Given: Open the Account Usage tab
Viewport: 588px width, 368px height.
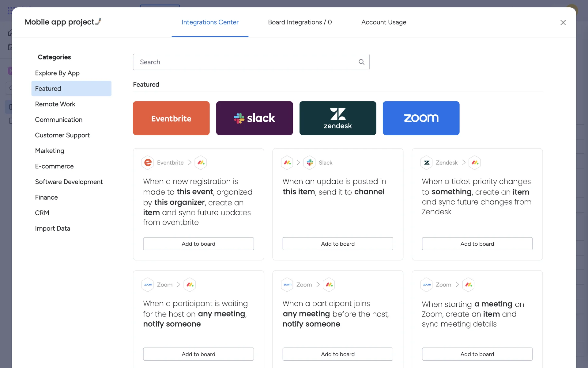Looking at the screenshot, I should [x=384, y=22].
